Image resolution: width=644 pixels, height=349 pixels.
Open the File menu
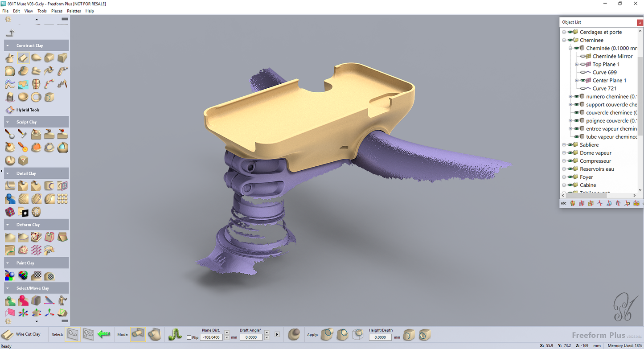pos(5,11)
